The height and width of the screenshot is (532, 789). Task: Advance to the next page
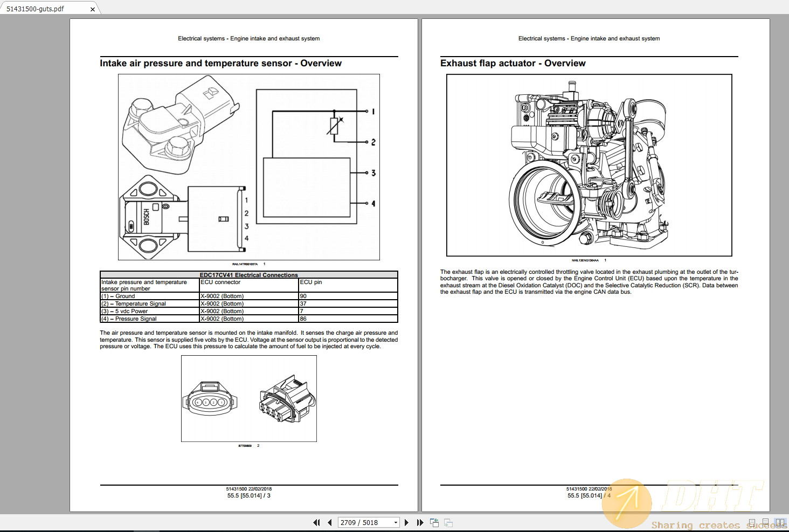pyautogui.click(x=407, y=522)
